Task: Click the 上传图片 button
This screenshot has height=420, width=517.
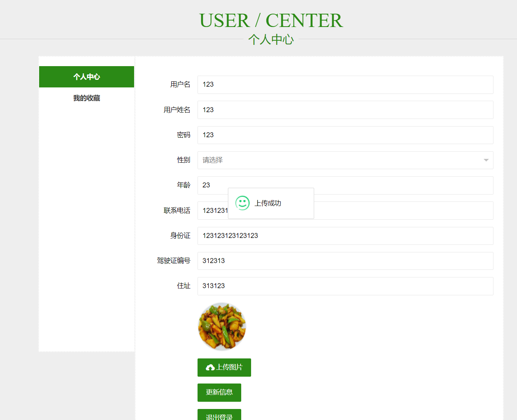Action: (x=224, y=368)
